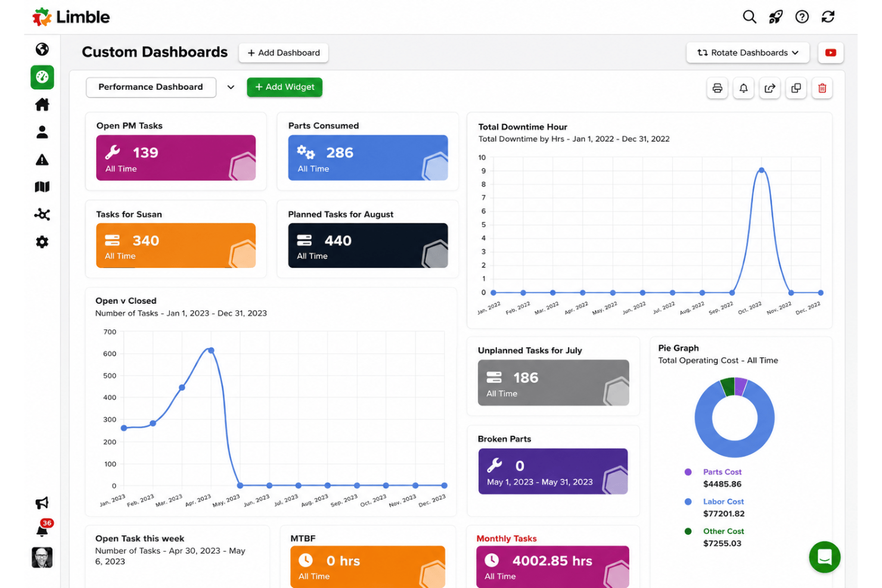
Task: Click the Total Downtime Hour title
Action: [x=523, y=127]
